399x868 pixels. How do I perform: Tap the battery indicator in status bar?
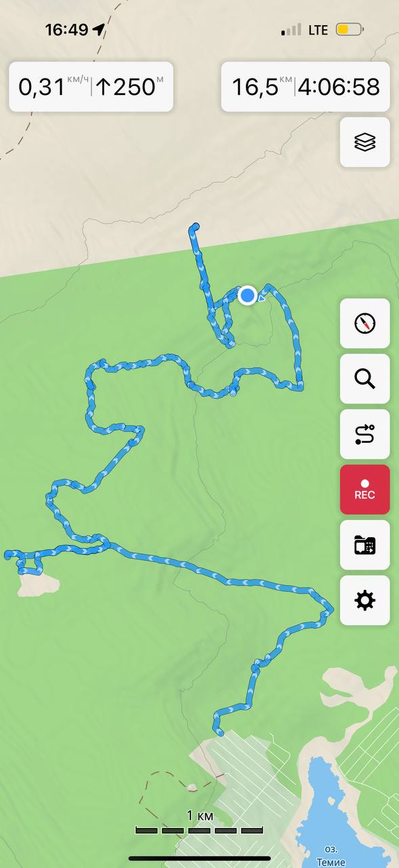(x=350, y=30)
